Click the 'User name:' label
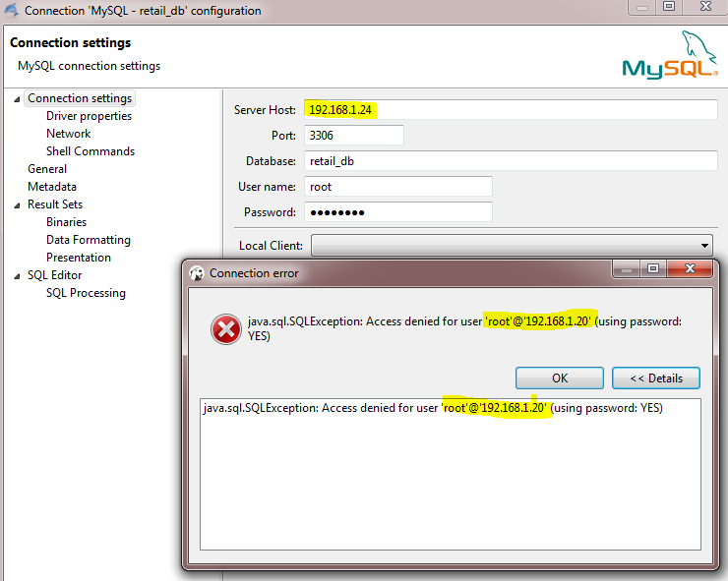 [x=267, y=187]
